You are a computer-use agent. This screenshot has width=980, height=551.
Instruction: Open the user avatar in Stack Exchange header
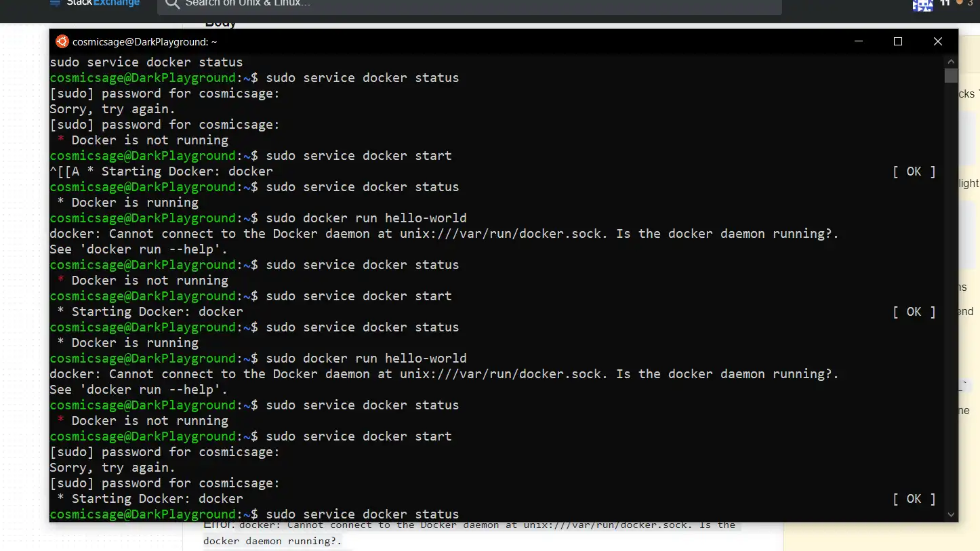pos(922,5)
